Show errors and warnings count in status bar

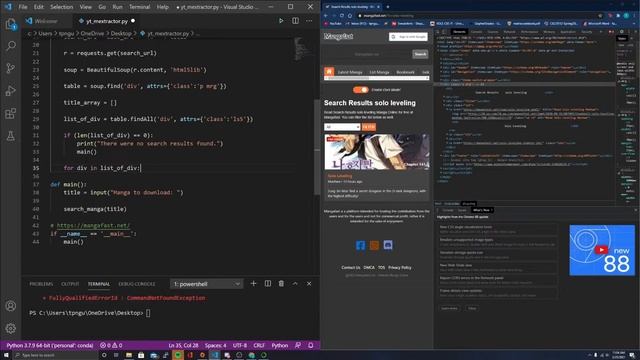tap(111, 345)
